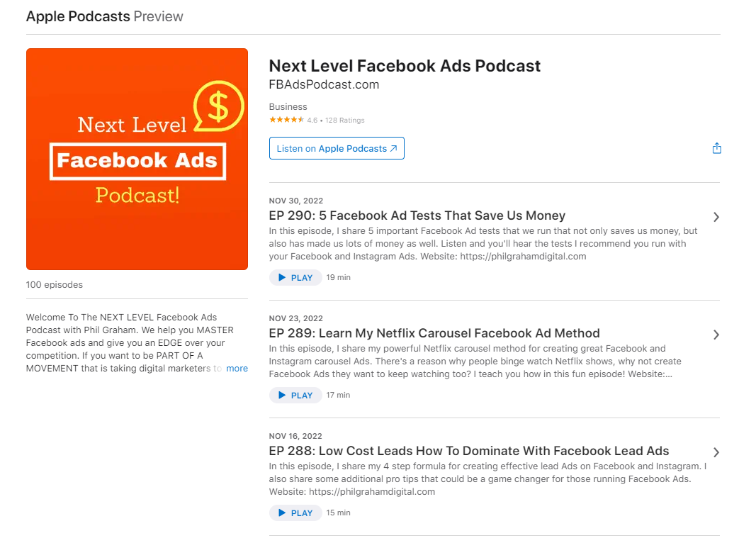The width and height of the screenshot is (756, 543).
Task: Open EP 289 Netflix Carousel title
Action: click(434, 333)
